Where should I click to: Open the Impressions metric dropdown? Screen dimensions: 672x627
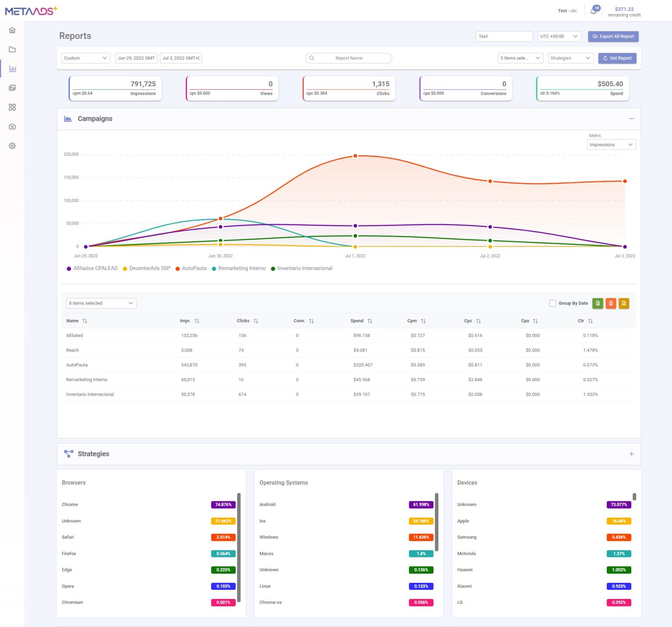(611, 145)
